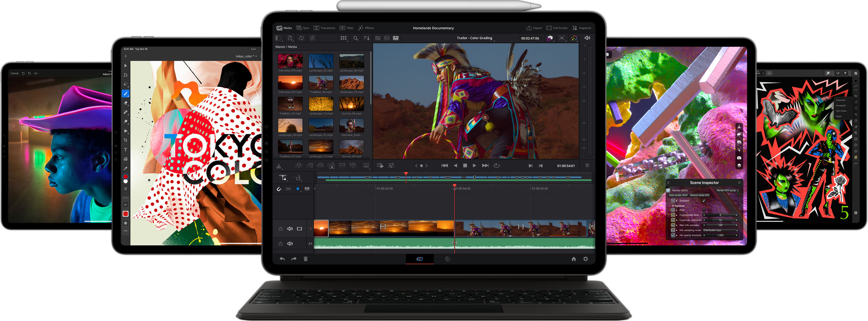Collapse the Options section in Scene Inspector

pyautogui.click(x=673, y=206)
